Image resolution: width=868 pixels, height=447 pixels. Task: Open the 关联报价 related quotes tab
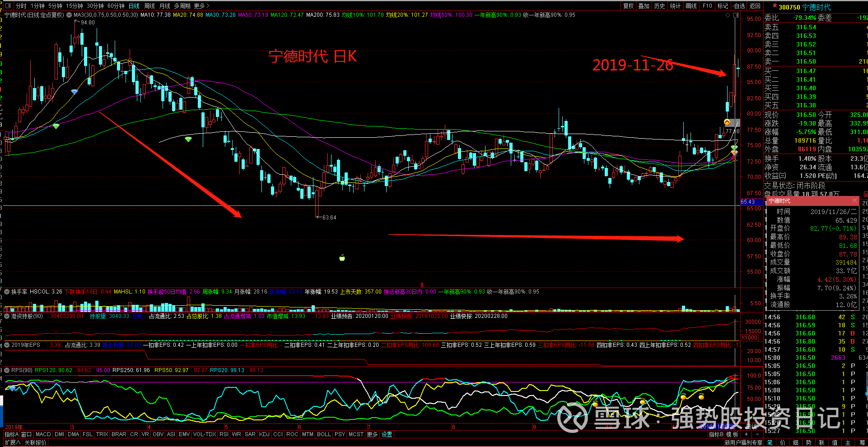pyautogui.click(x=35, y=442)
